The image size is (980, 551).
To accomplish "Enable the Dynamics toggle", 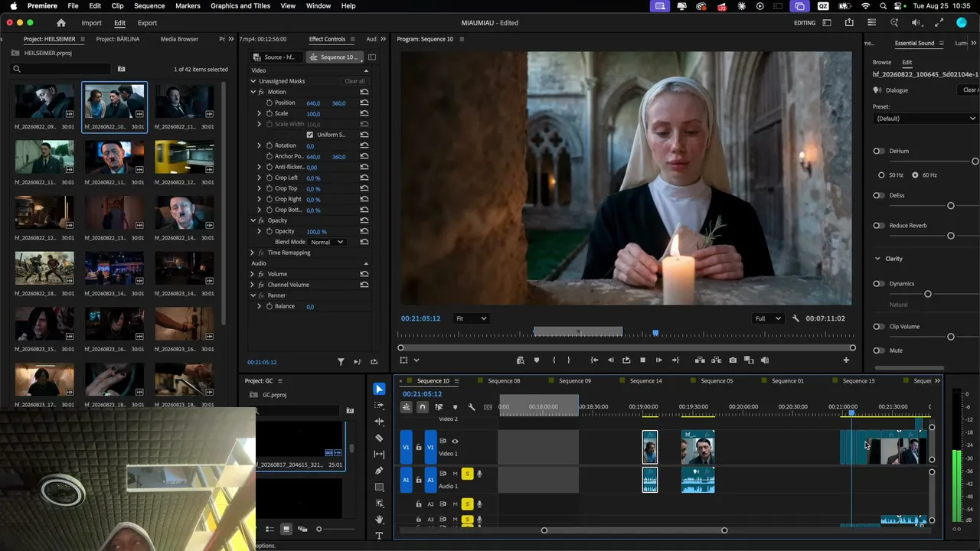I will pos(878,284).
